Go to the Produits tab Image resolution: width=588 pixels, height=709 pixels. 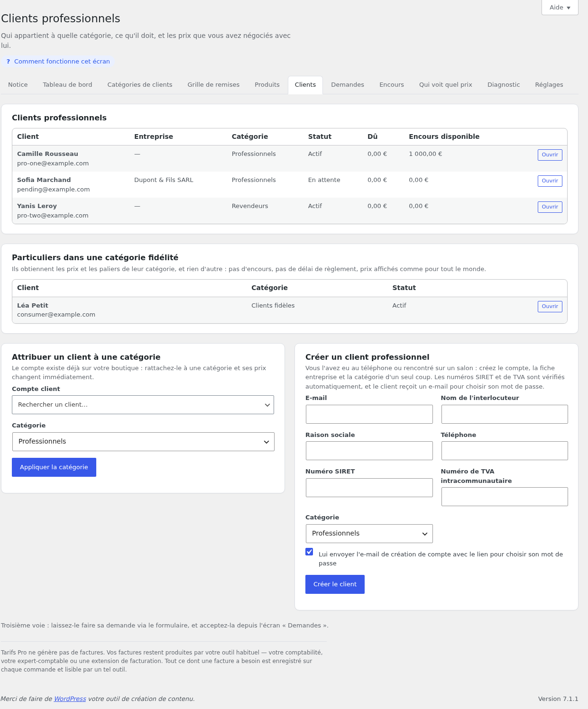[267, 85]
